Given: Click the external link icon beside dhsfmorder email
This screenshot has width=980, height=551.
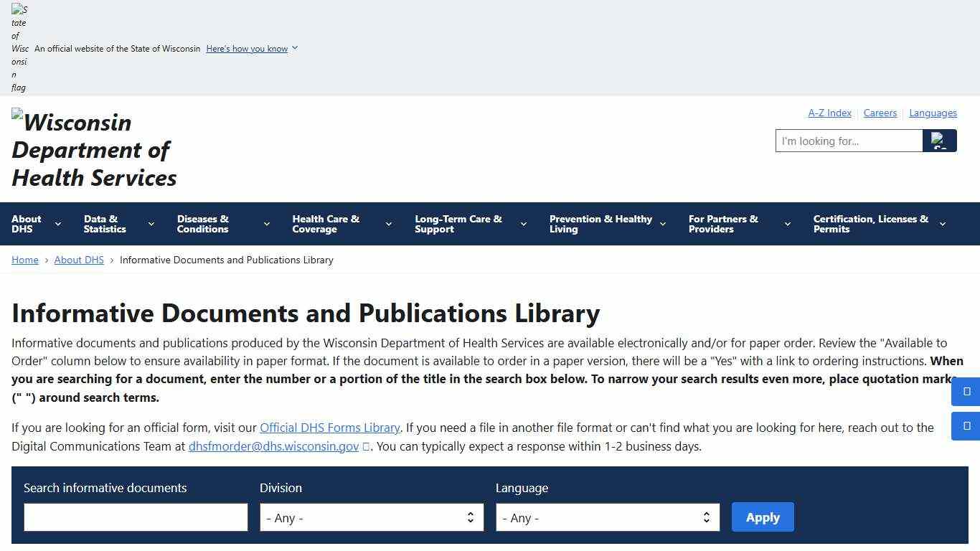Looking at the screenshot, I should click(x=366, y=446).
